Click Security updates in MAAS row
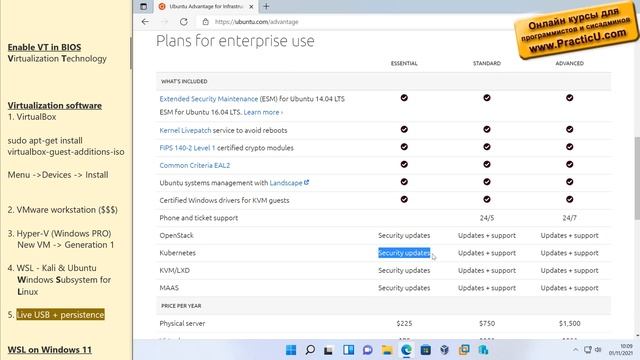 pos(404,288)
